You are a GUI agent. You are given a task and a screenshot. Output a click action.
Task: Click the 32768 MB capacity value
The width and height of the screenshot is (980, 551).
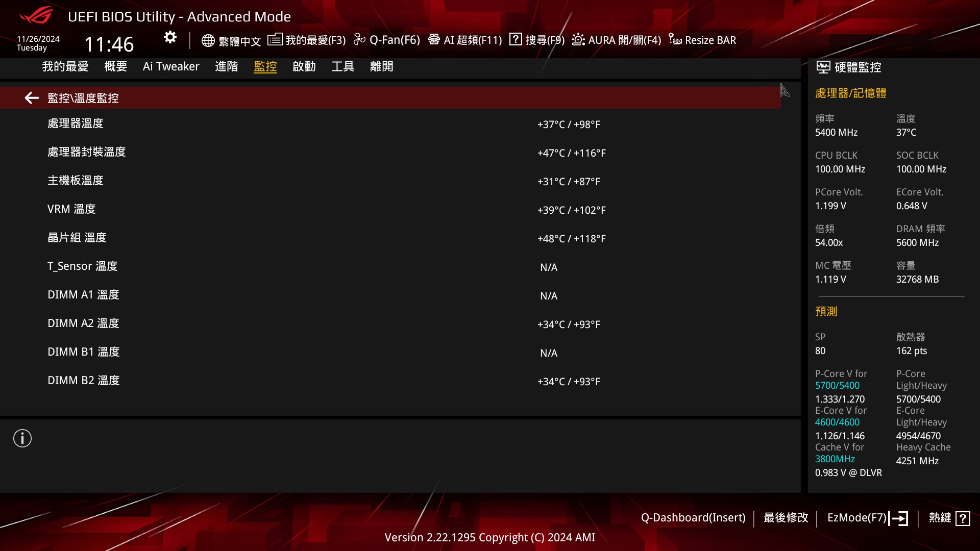(918, 280)
